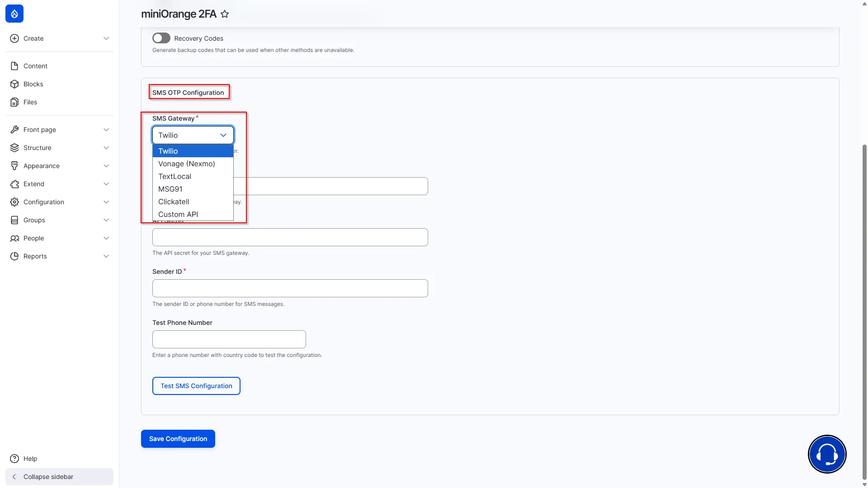Click Test SMS Configuration button

[x=196, y=386]
